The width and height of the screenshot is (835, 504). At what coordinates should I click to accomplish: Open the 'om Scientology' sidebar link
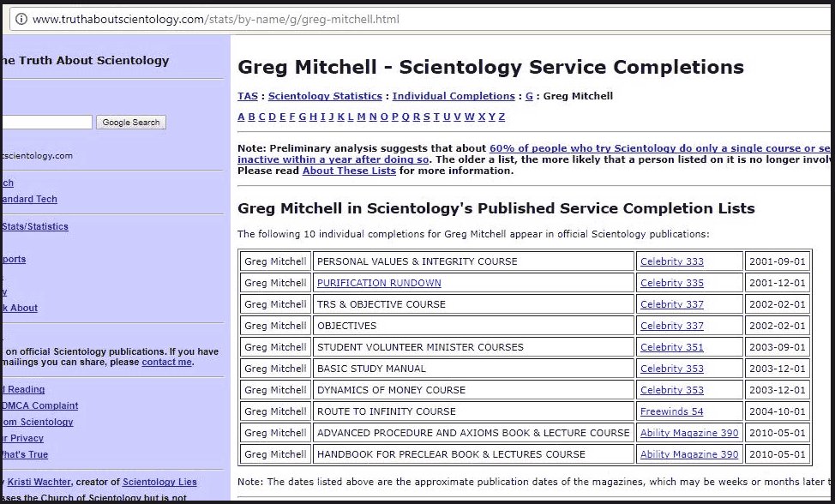(x=37, y=422)
